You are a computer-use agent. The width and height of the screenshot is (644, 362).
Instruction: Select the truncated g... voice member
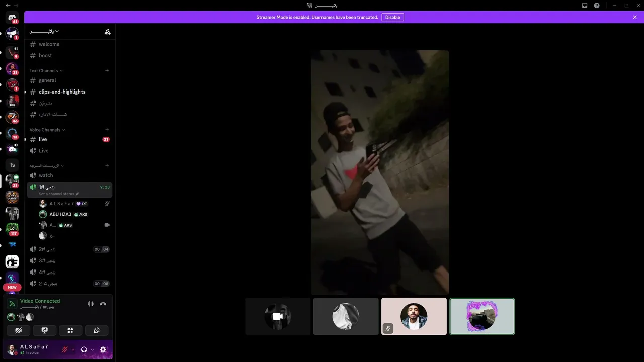point(74,236)
